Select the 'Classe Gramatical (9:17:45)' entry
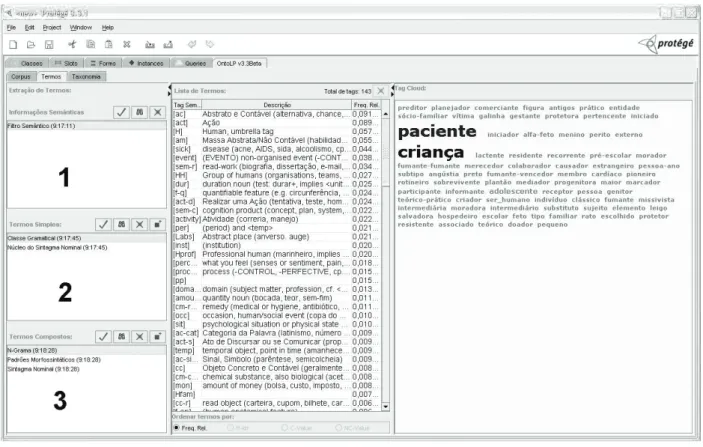 pyautogui.click(x=87, y=238)
